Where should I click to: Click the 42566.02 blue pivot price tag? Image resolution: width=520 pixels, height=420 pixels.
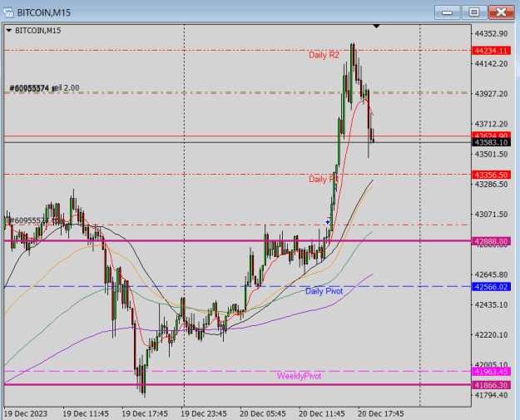(x=491, y=287)
